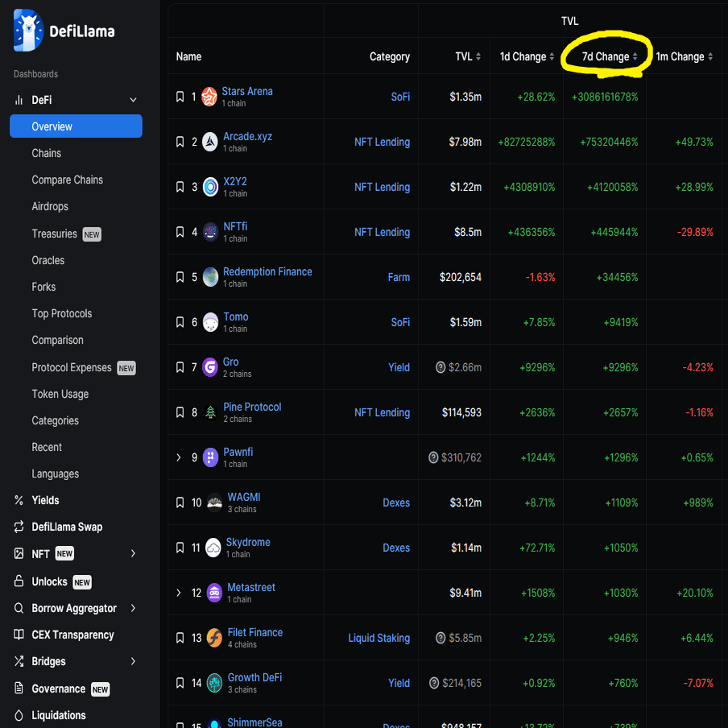The width and height of the screenshot is (728, 728).
Task: Click the Pawnfi logo icon
Action: click(210, 457)
